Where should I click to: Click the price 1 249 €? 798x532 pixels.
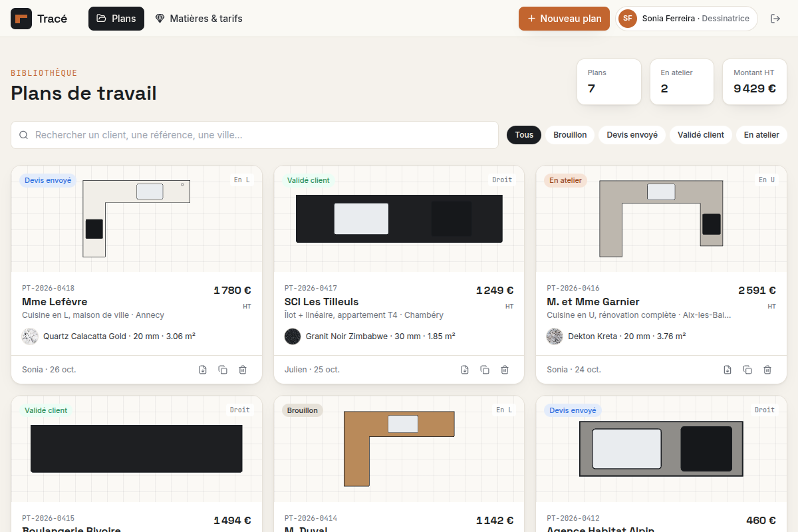(x=495, y=291)
